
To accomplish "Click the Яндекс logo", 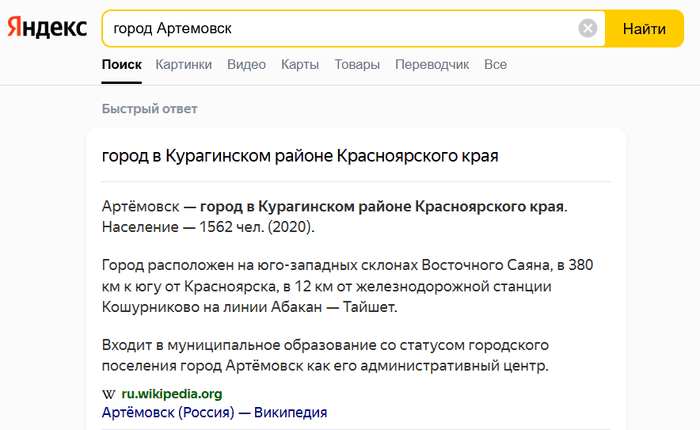I will [47, 27].
